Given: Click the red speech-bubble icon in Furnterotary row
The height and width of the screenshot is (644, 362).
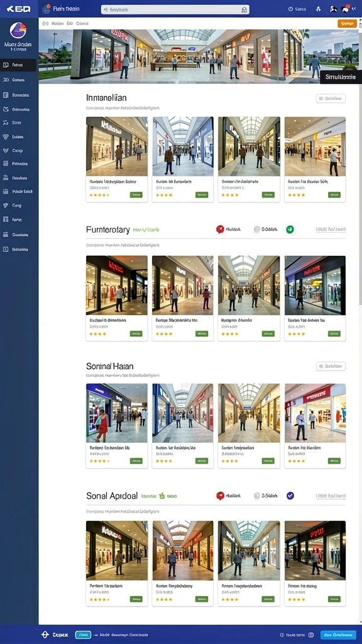Looking at the screenshot, I should [220, 229].
